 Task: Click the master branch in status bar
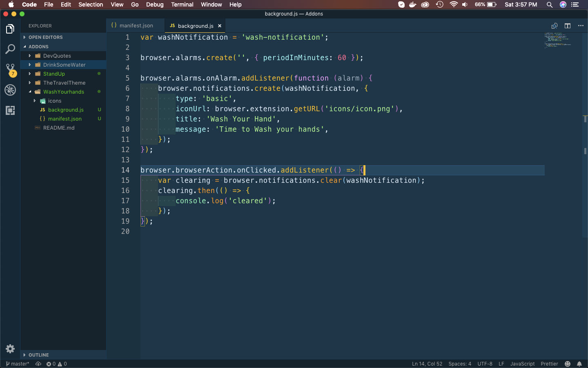(18, 364)
